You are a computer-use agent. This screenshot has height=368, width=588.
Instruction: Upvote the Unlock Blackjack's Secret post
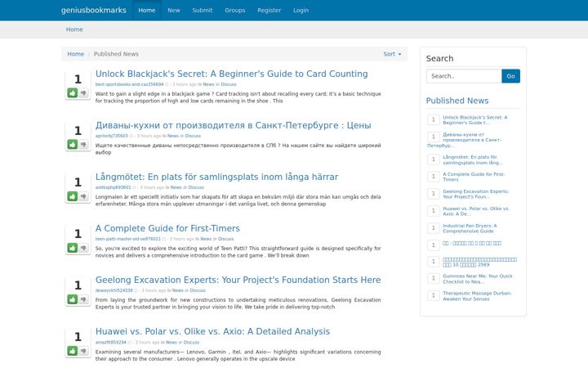point(73,92)
